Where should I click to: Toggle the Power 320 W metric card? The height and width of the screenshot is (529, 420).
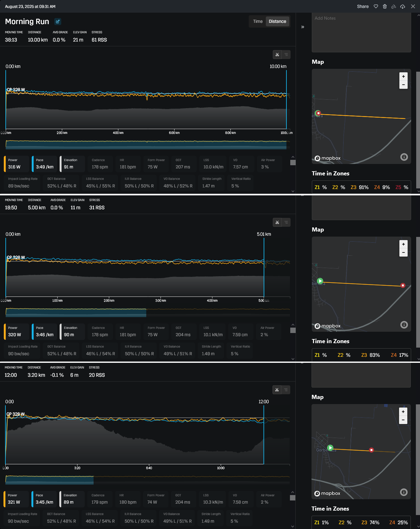[16, 331]
